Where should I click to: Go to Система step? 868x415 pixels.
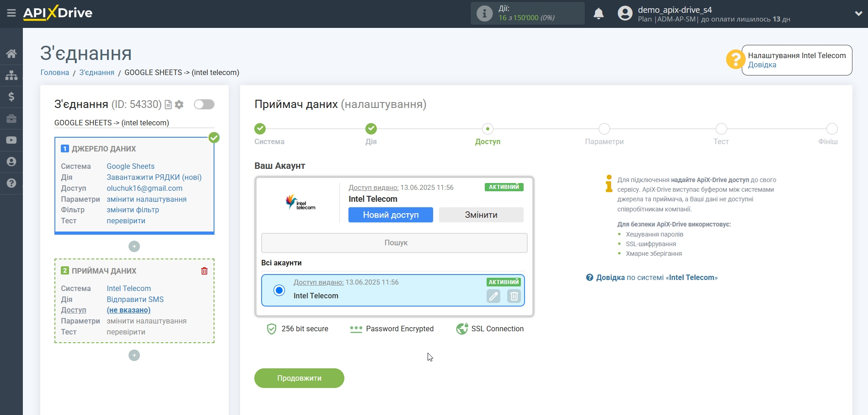coord(260,129)
